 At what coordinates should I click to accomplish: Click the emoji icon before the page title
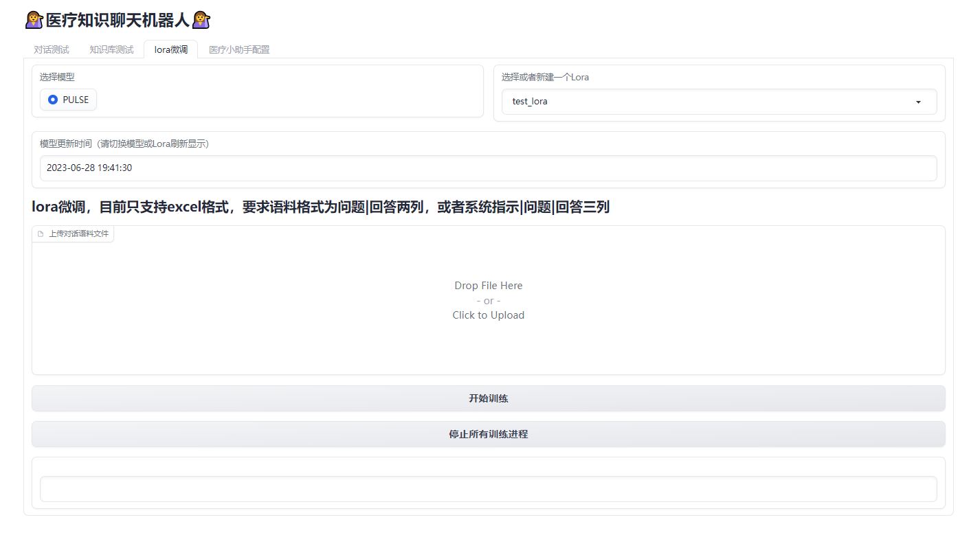click(34, 20)
